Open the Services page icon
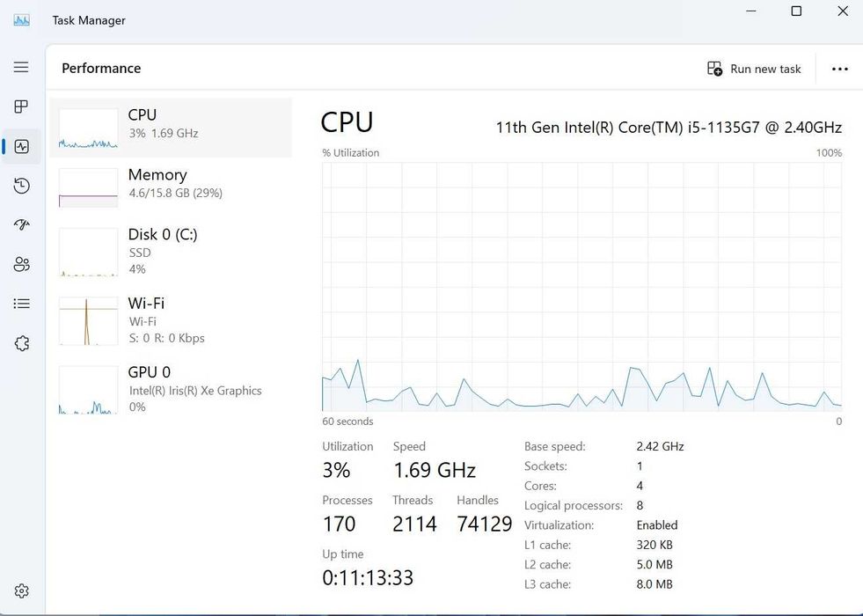 tap(21, 343)
